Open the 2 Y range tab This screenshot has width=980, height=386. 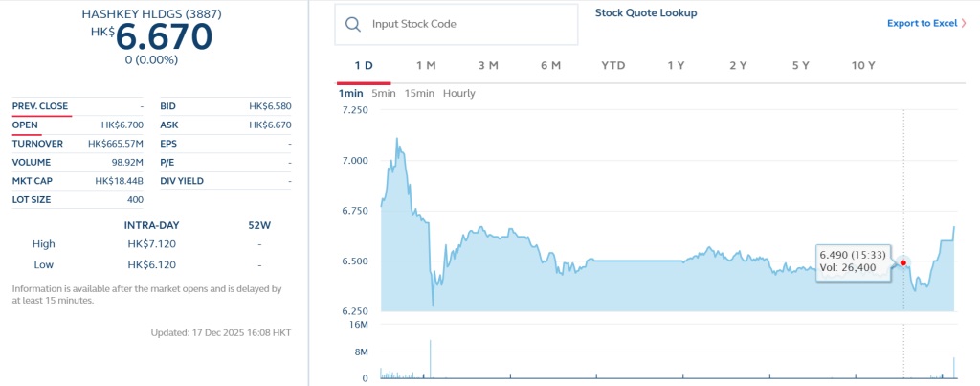pyautogui.click(x=738, y=66)
